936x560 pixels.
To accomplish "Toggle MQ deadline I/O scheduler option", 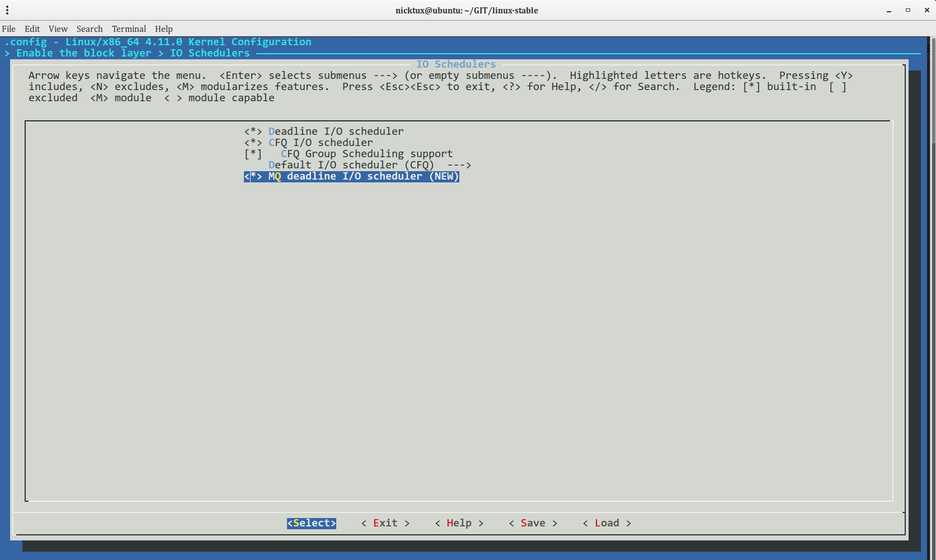I will (351, 176).
